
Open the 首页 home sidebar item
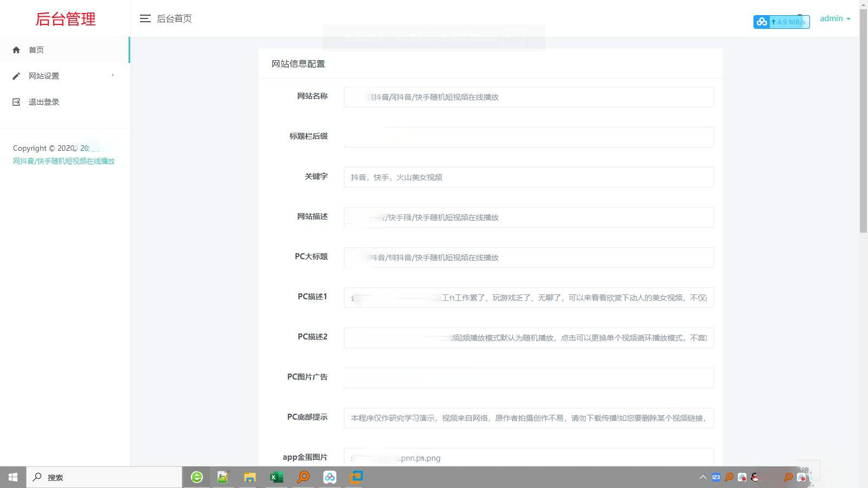65,50
